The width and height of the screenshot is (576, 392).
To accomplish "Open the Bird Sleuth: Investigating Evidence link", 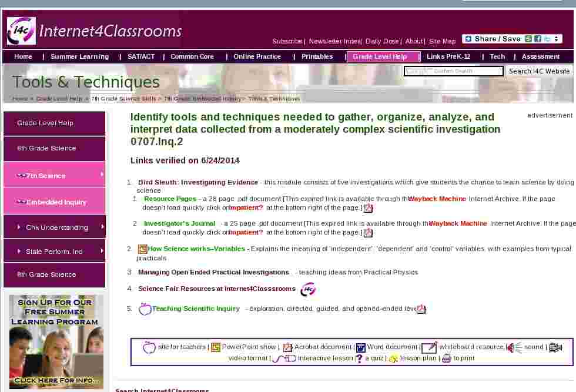I will 198,182.
